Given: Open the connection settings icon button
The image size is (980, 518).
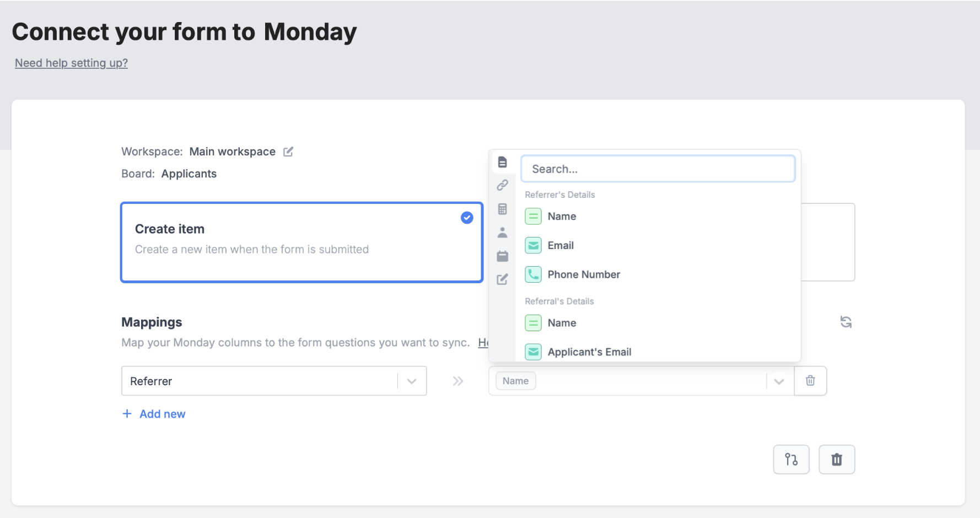Looking at the screenshot, I should point(791,459).
